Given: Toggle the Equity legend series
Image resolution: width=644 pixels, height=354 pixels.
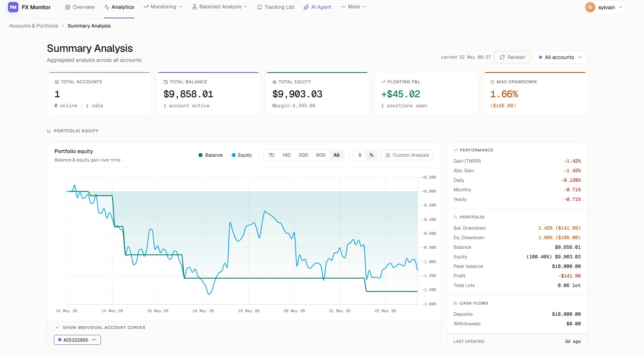Looking at the screenshot, I should (x=242, y=155).
